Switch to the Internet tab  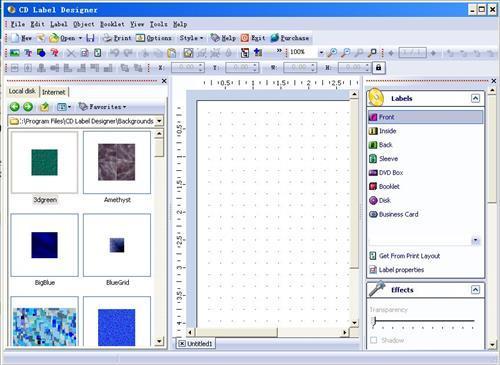(x=54, y=92)
